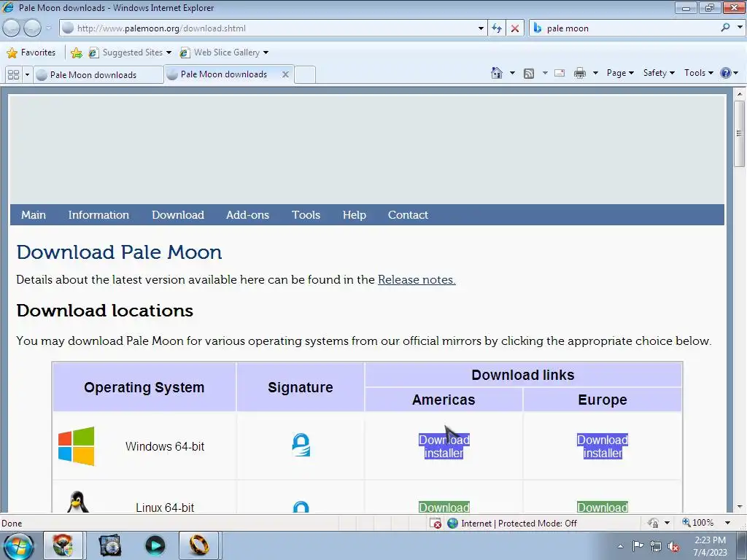Open the Favorites star button

tap(12, 52)
